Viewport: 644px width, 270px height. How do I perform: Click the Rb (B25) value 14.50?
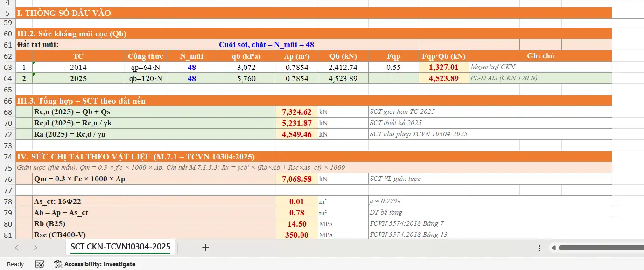tap(297, 224)
